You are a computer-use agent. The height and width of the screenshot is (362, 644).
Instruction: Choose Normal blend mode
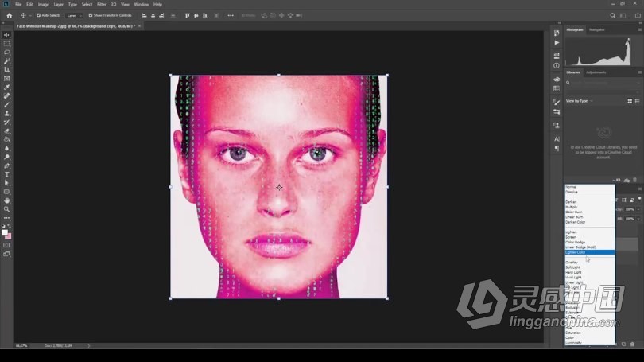coord(590,187)
